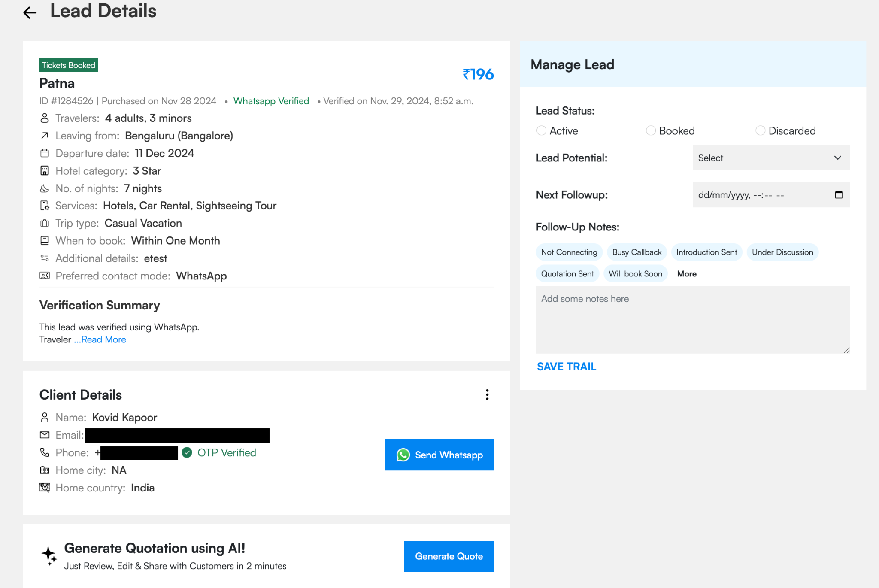Image resolution: width=879 pixels, height=588 pixels.
Task: Click the green OTP Verified checkmark icon
Action: [187, 453]
